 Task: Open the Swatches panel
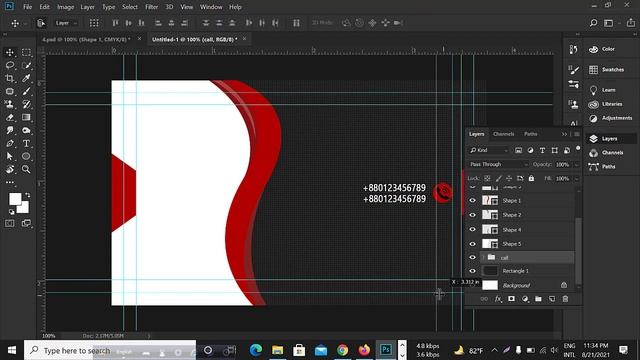tap(607, 70)
